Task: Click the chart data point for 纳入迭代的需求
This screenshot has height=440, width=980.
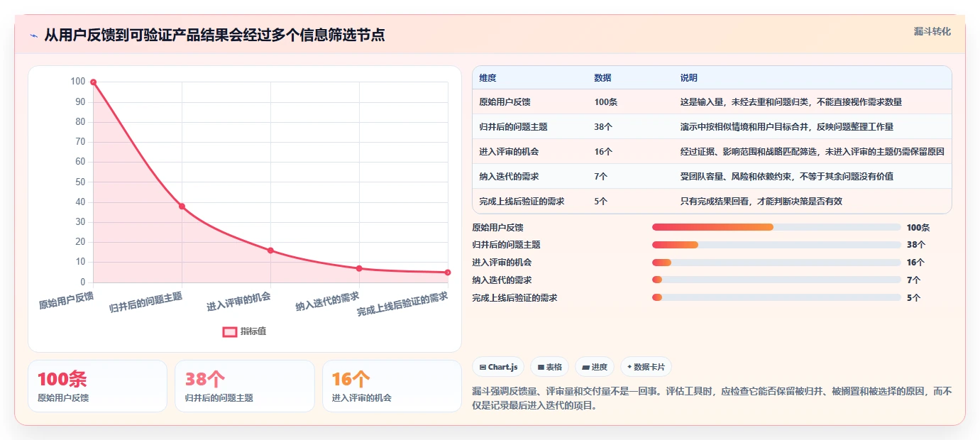Action: 359,268
